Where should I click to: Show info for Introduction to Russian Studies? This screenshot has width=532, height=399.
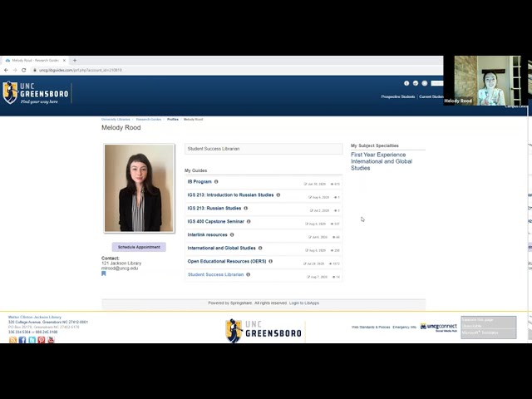pos(278,195)
